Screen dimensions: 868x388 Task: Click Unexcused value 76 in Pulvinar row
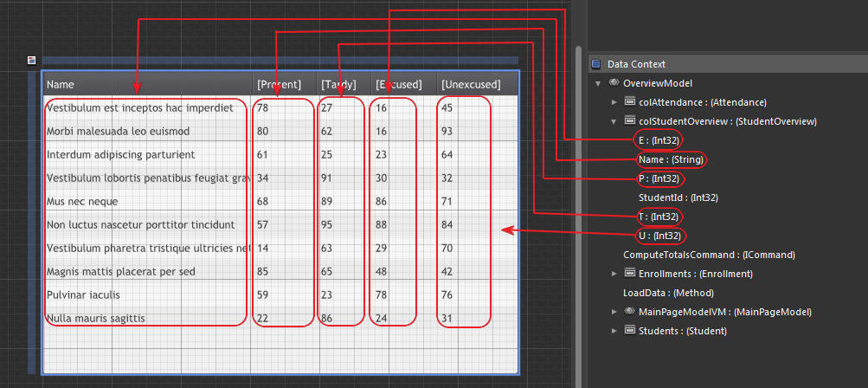tap(447, 294)
